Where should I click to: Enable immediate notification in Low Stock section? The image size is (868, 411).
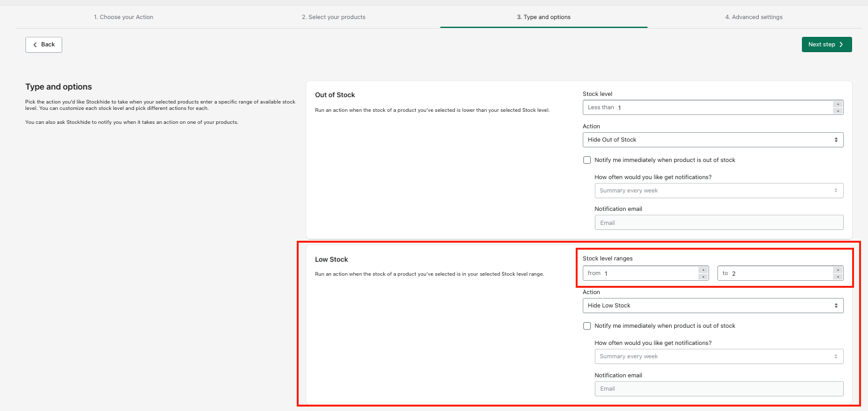(x=587, y=326)
